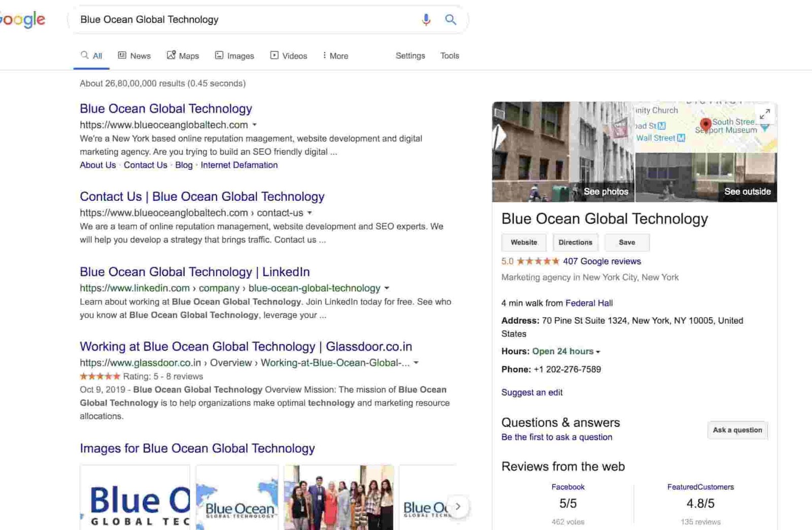This screenshot has width=812, height=530.
Task: Click the See photos overlay on the panel
Action: click(606, 191)
